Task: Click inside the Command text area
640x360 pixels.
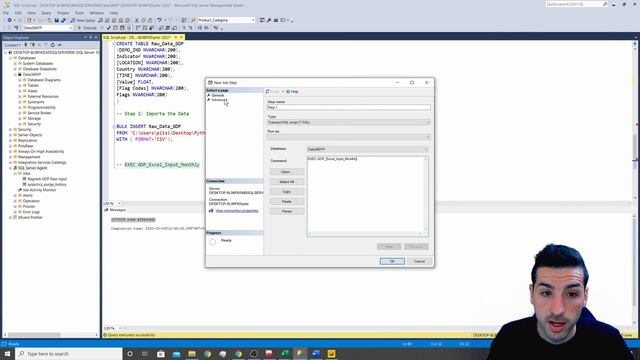Action: (x=367, y=196)
